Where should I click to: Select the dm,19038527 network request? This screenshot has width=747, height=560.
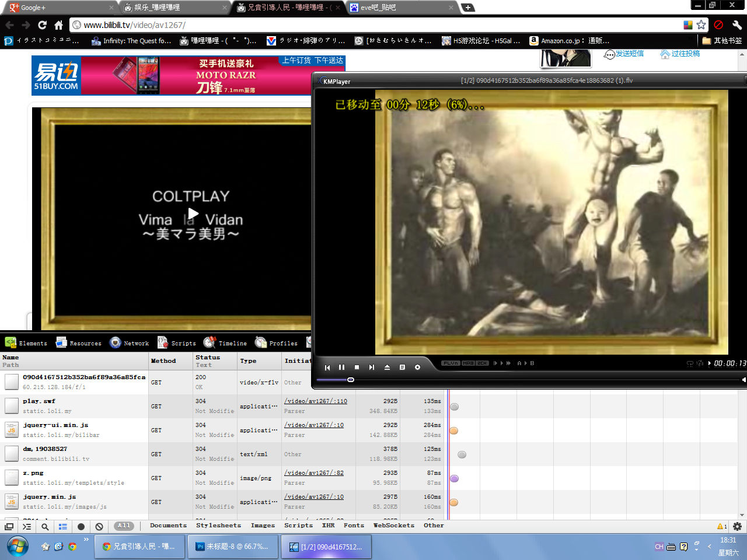[x=74, y=454]
